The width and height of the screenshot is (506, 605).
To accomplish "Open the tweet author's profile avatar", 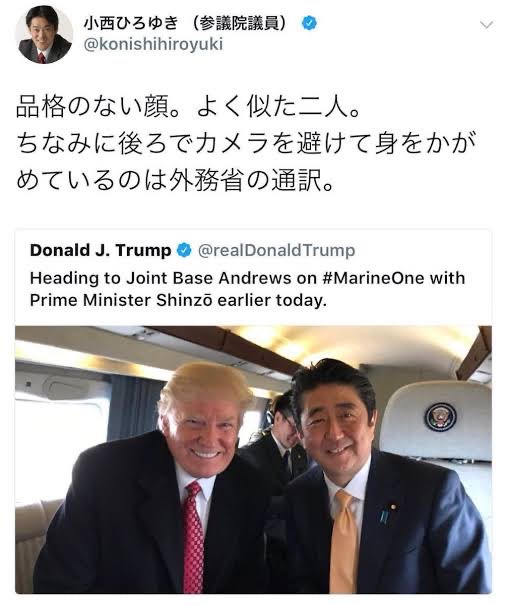I will coord(44,34).
